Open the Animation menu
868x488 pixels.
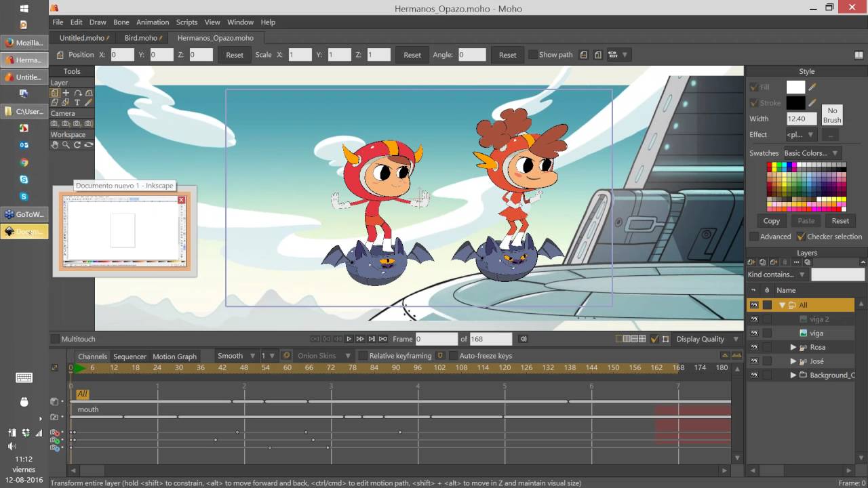pos(153,22)
